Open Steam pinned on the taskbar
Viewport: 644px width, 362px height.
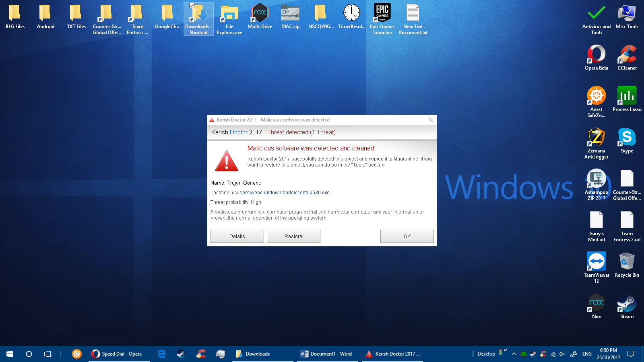tap(181, 354)
